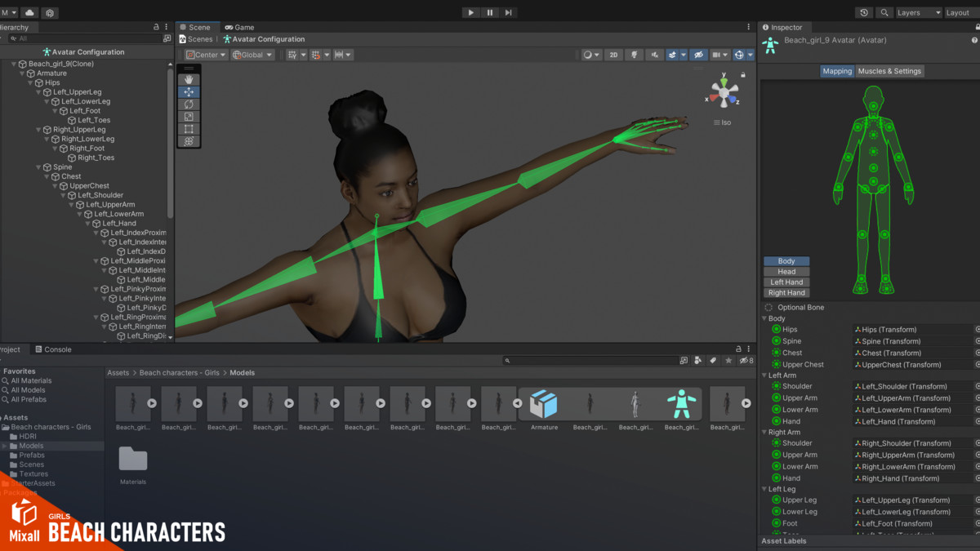Select All Prefabs in Favorites
The width and height of the screenshot is (980, 551).
[x=29, y=399]
